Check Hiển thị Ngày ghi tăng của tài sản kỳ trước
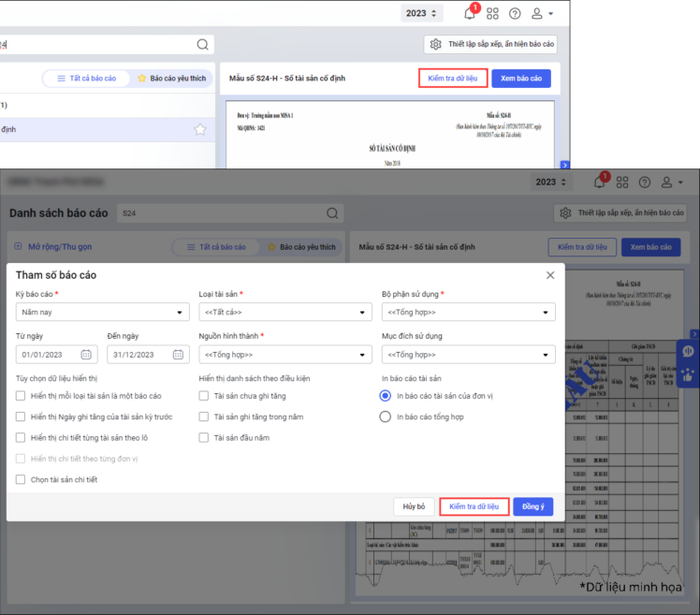 click(21, 417)
